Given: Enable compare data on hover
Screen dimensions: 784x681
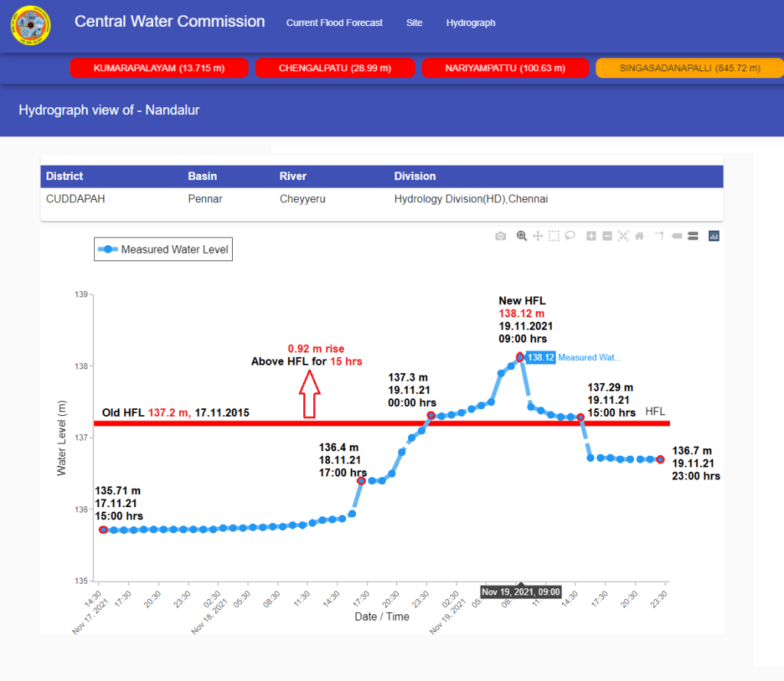Looking at the screenshot, I should [x=692, y=237].
